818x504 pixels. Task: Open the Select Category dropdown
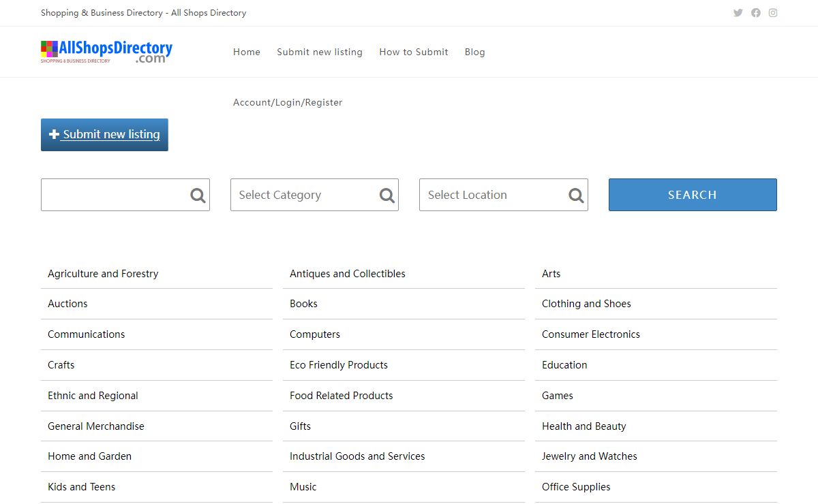(314, 195)
